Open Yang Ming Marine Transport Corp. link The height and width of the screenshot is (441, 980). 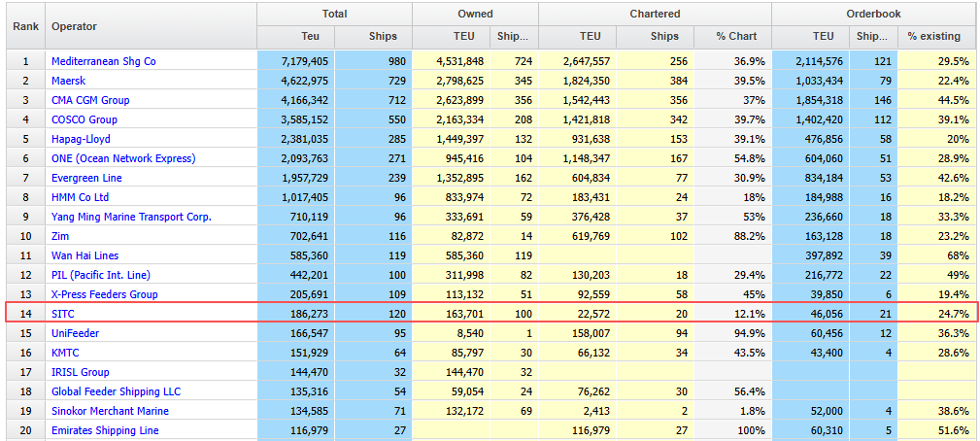tap(131, 217)
